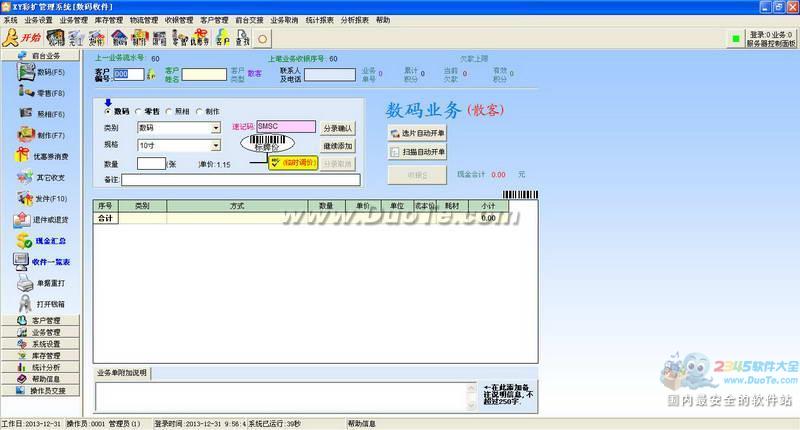Image resolution: width=800 pixels, height=430 pixels.
Task: Expand the 系统设置 sidebar section
Action: 40,344
